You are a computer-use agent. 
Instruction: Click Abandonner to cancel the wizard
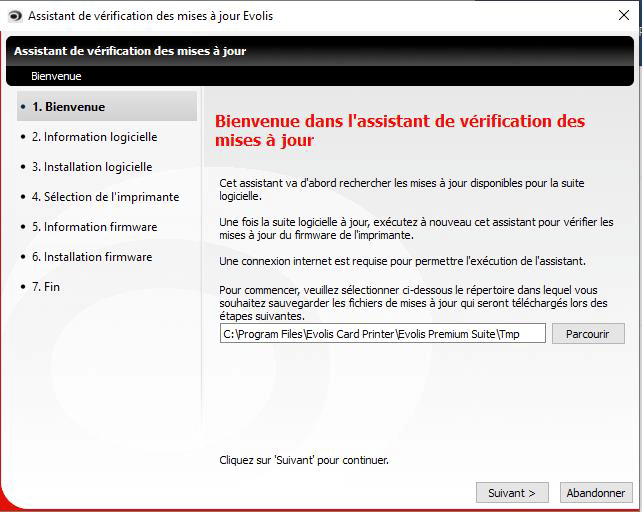point(596,492)
